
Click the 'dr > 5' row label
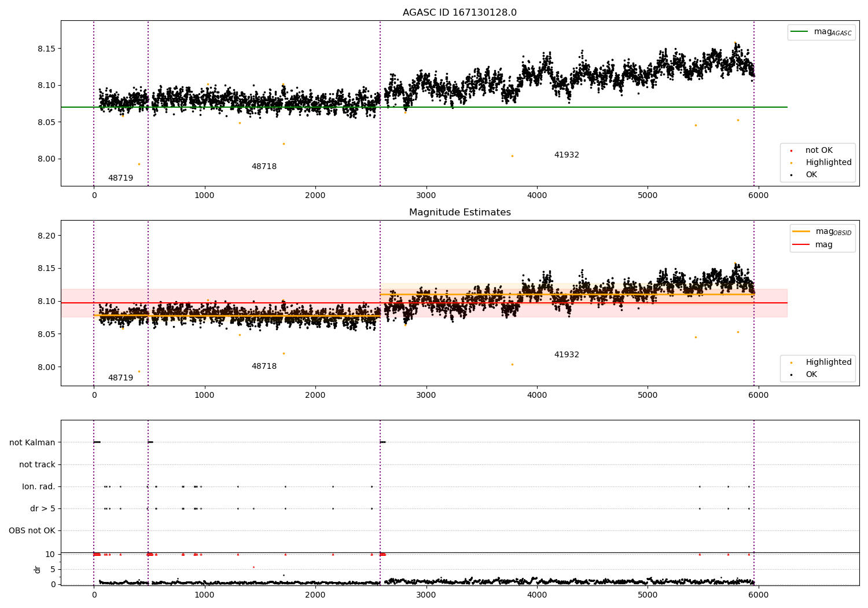[43, 508]
